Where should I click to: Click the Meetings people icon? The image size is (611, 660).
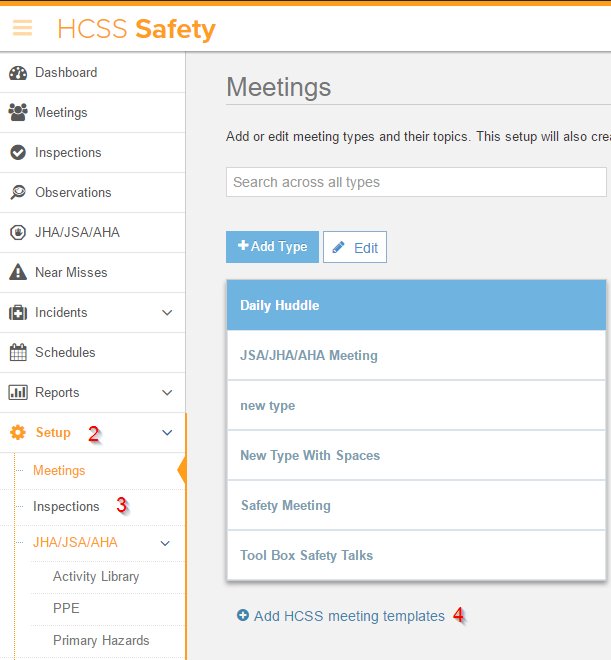click(x=18, y=113)
